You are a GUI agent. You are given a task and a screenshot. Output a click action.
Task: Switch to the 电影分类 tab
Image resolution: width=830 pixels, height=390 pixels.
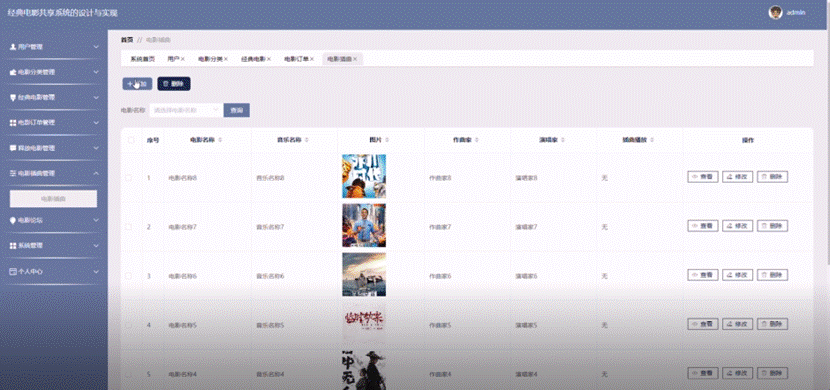click(x=210, y=59)
